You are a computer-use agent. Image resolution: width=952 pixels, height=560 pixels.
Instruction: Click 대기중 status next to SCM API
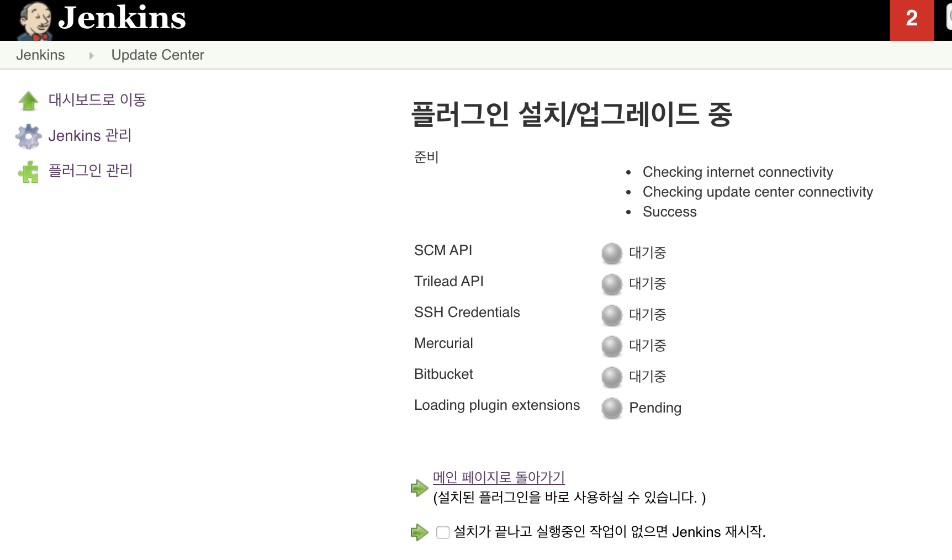pos(647,253)
